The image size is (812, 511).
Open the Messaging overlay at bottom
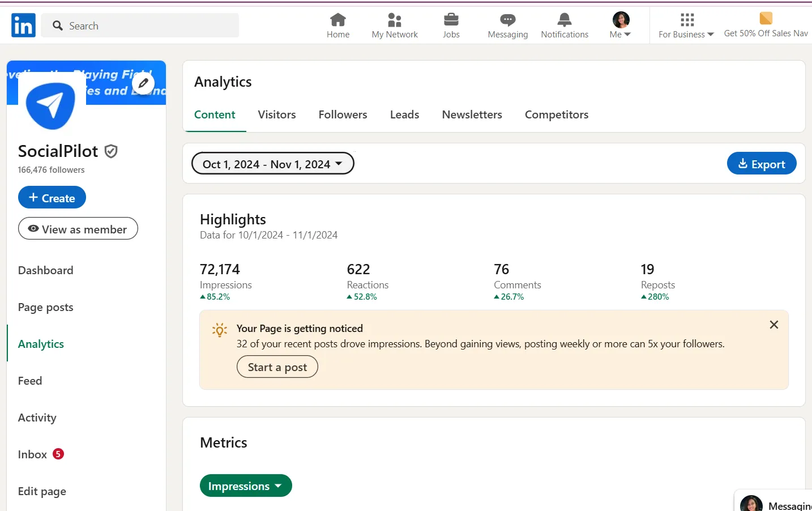pyautogui.click(x=774, y=501)
